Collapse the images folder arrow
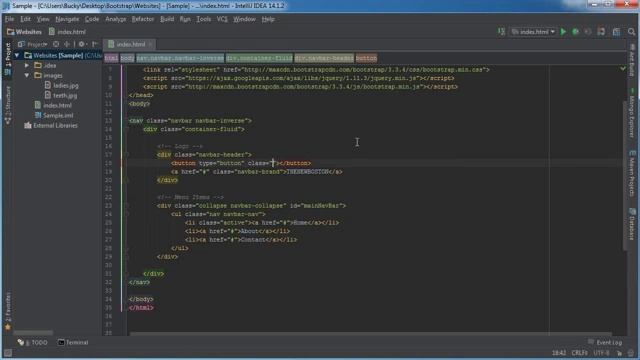The image size is (640, 360). [x=27, y=76]
